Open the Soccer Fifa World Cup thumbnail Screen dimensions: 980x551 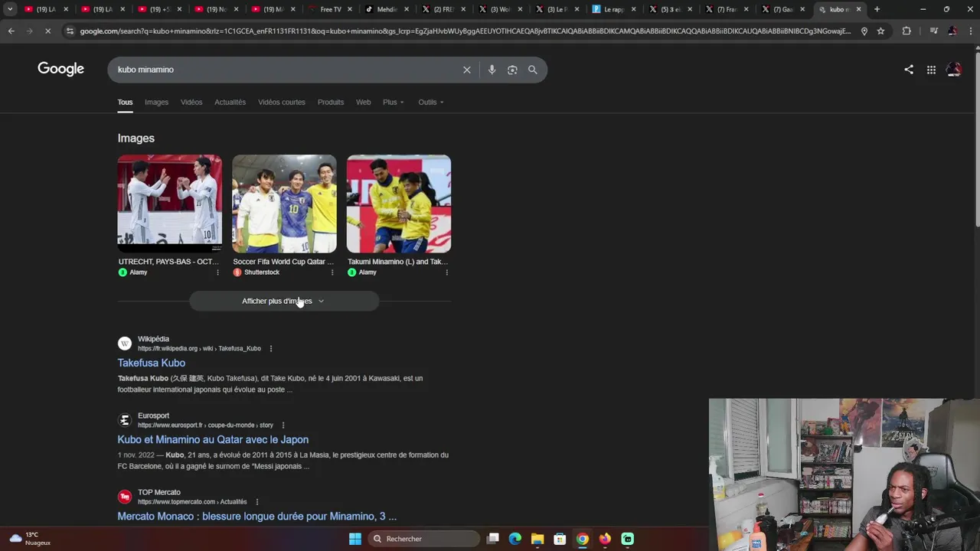pos(284,204)
